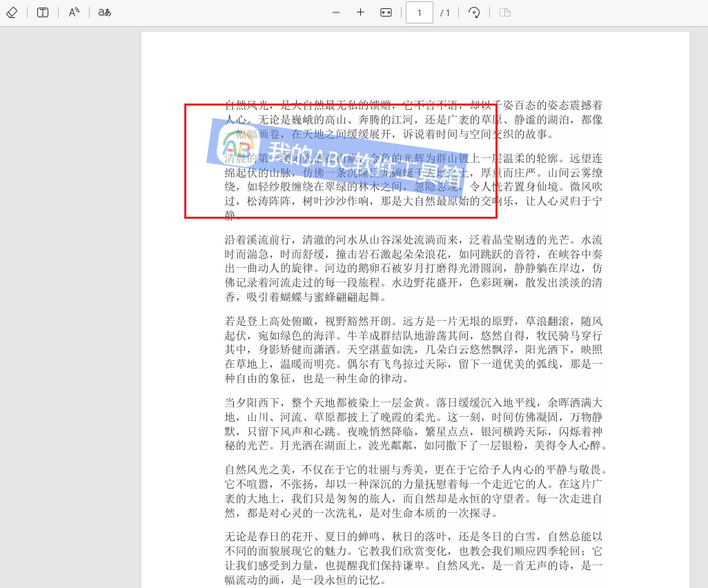Viewport: 708px width, 588px height.
Task: Click the plus icon to enlarge text
Action: [360, 12]
